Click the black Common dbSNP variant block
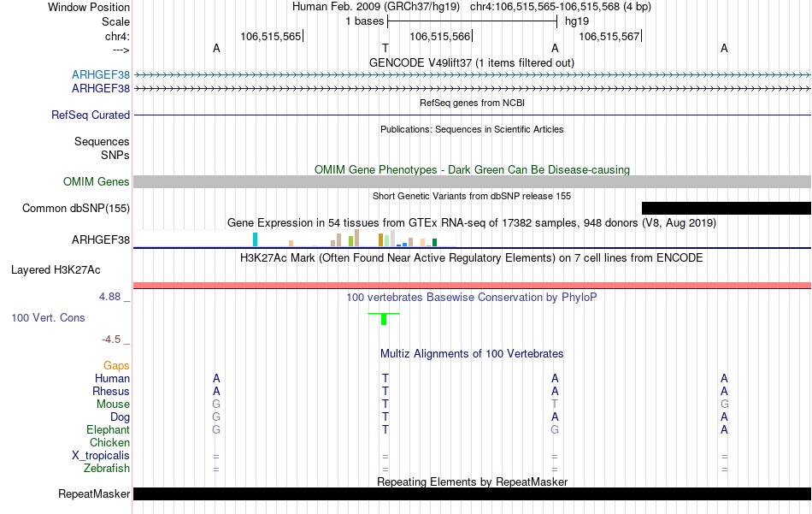The image size is (812, 514). coord(726,209)
